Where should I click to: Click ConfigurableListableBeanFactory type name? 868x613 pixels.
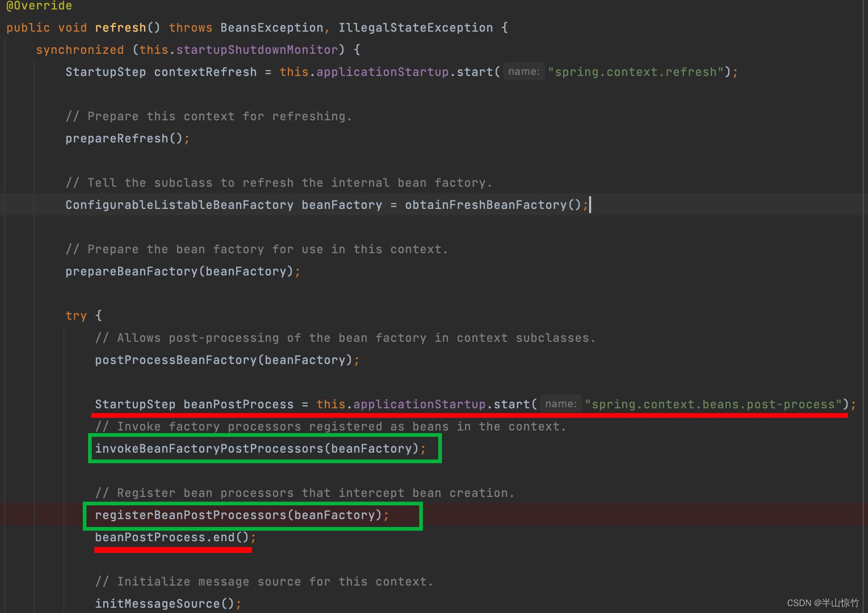coord(179,205)
